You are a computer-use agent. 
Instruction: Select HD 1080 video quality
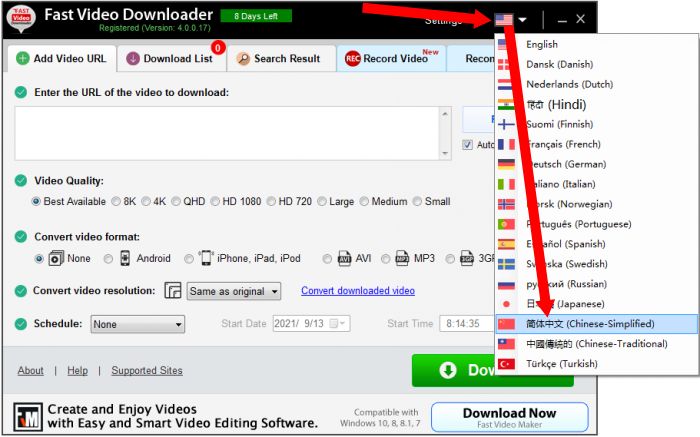[x=215, y=201]
